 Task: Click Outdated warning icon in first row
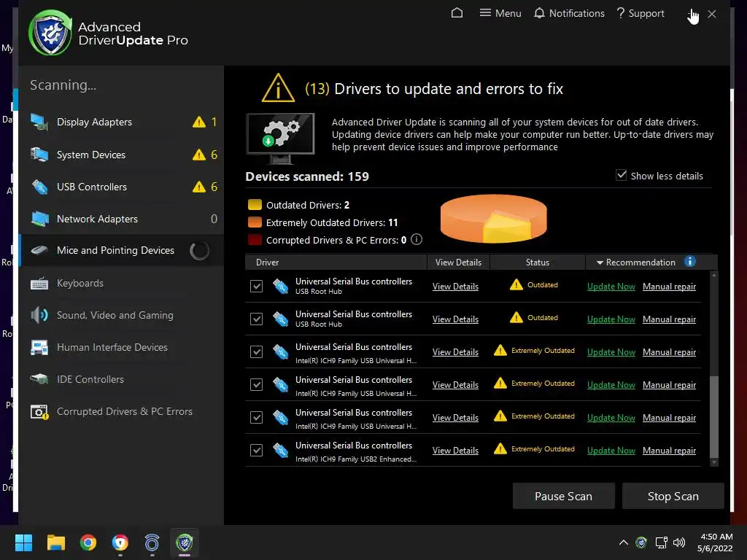coord(516,285)
